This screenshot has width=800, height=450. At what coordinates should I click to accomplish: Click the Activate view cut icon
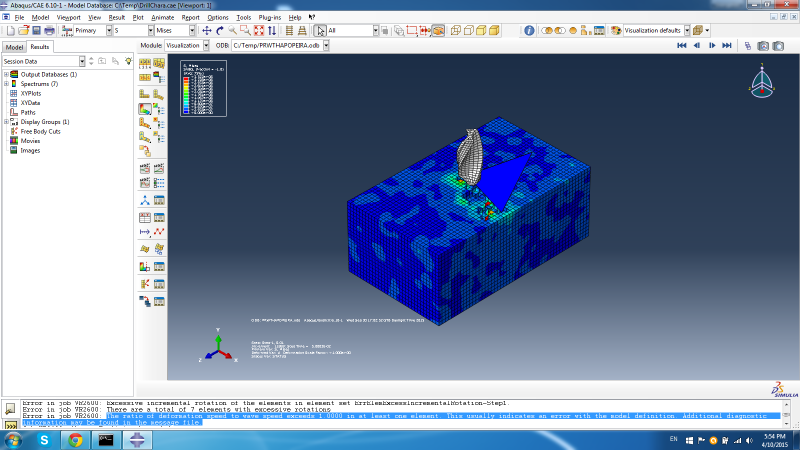[x=145, y=267]
